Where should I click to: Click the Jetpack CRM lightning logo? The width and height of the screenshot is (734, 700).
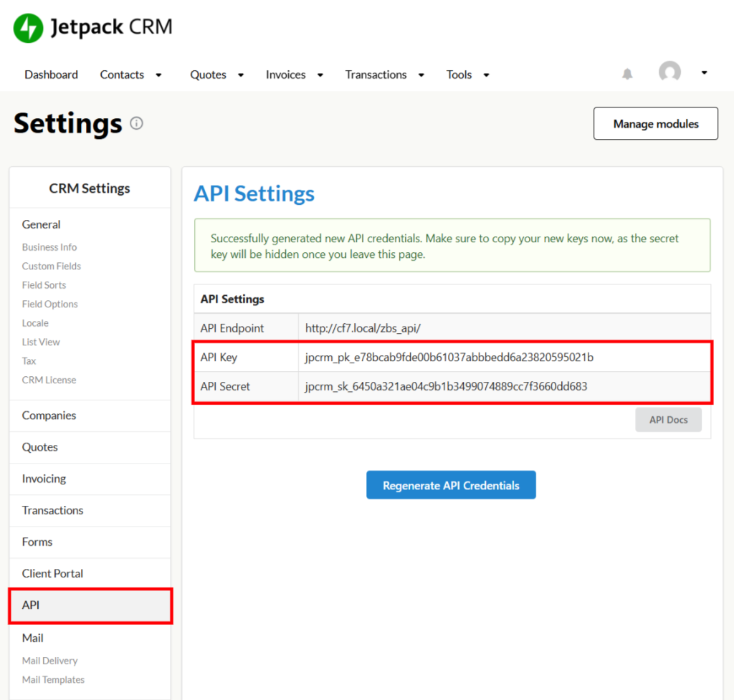pos(28,28)
